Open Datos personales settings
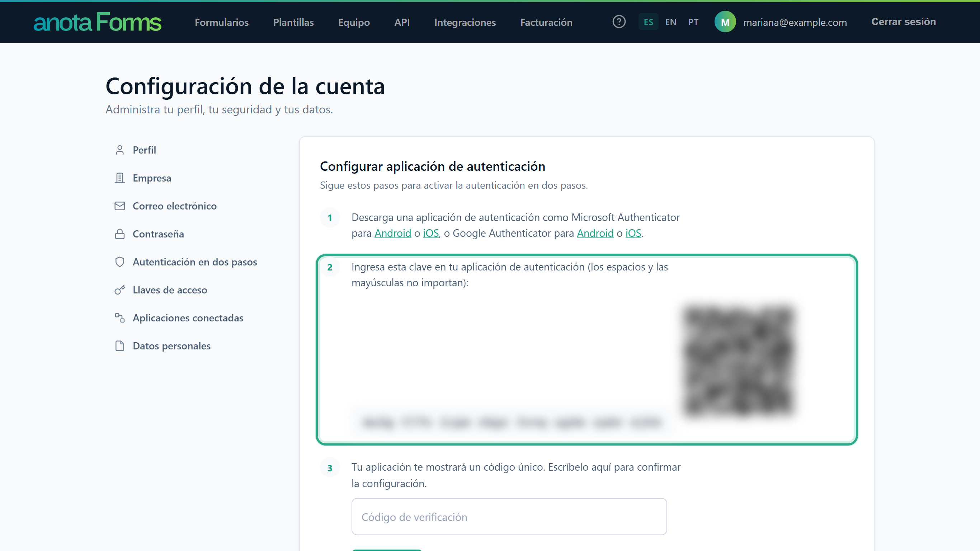This screenshot has height=551, width=980. pos(171,346)
